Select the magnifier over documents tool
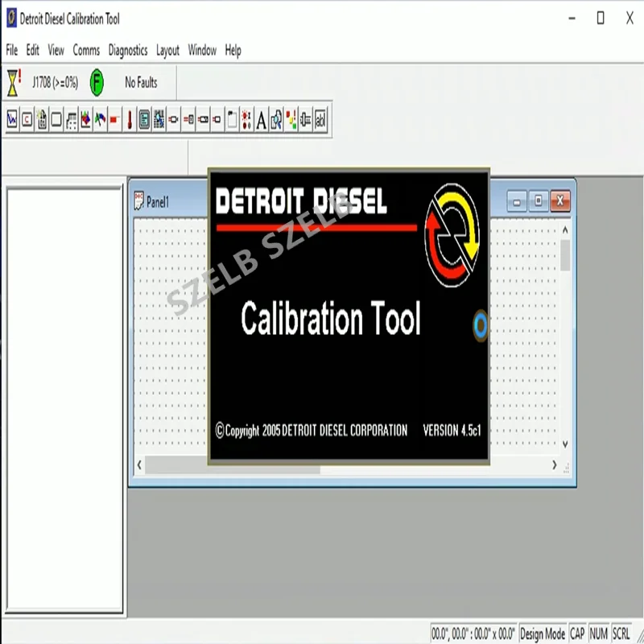 tap(276, 119)
